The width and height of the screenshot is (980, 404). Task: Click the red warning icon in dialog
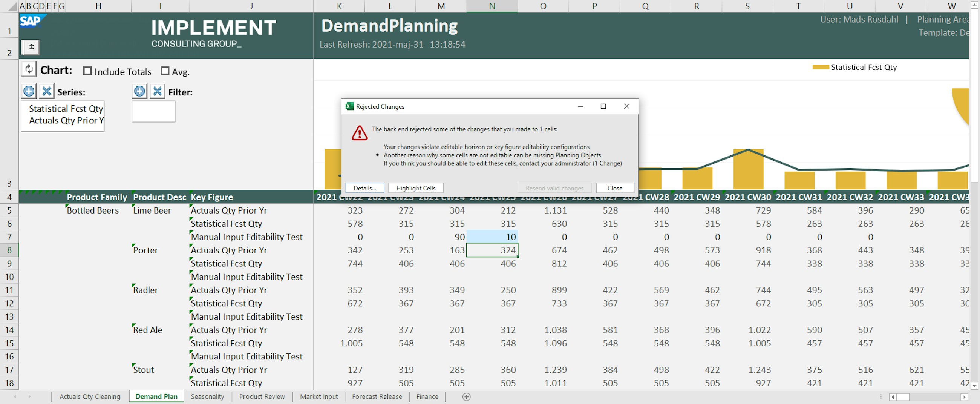pos(359,133)
